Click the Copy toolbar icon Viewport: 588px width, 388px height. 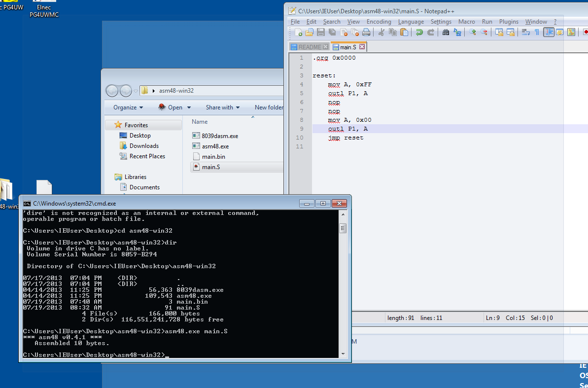393,33
